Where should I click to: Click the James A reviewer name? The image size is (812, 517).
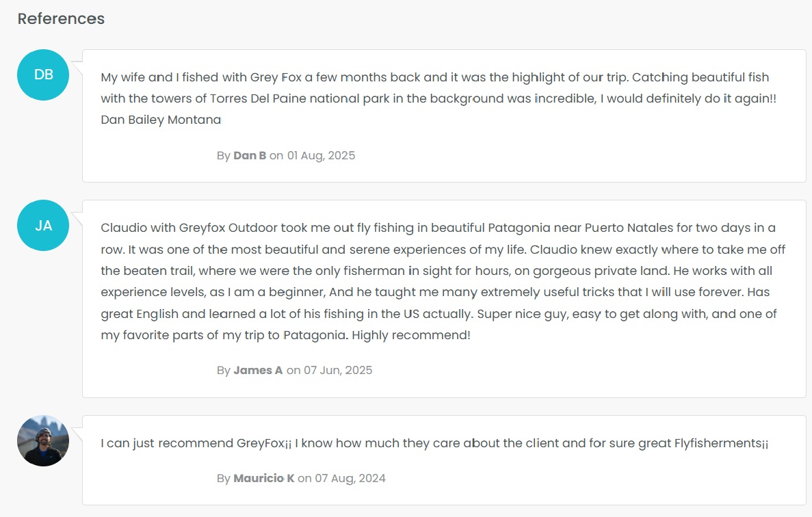(258, 371)
